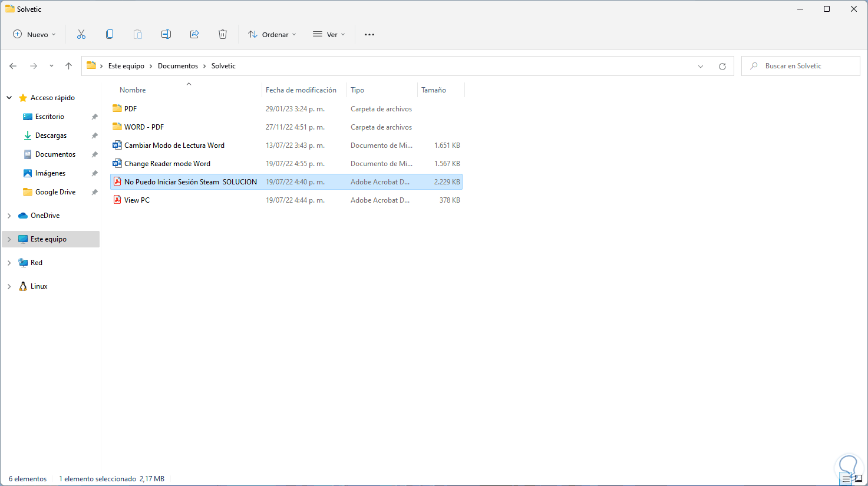This screenshot has height=486, width=868.
Task: Expand the Linux tree node
Action: pos(9,286)
